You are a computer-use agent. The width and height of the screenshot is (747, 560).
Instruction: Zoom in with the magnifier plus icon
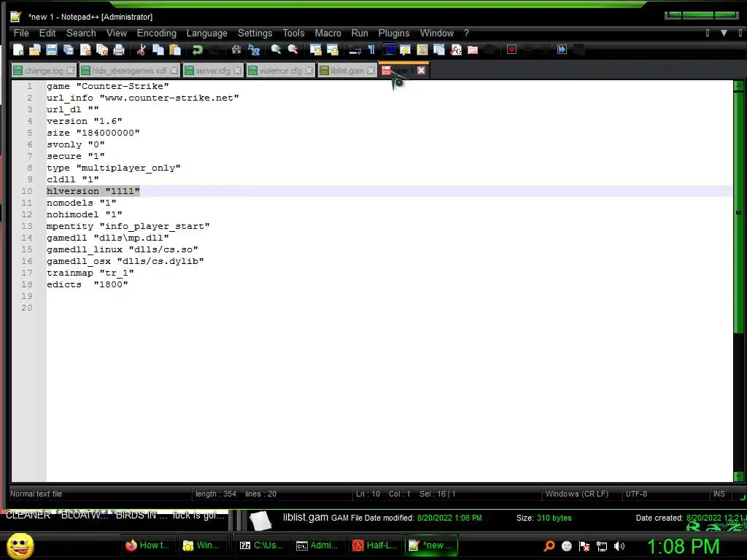(276, 50)
